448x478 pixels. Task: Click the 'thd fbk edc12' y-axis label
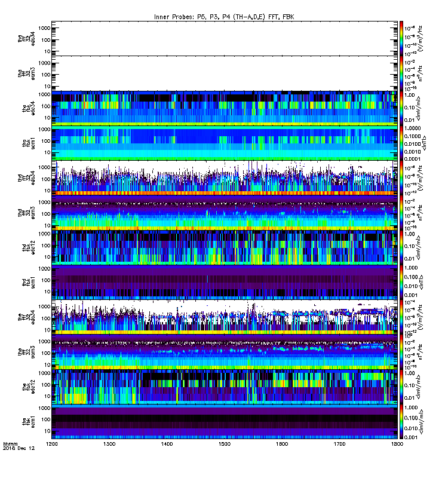coord(29,247)
